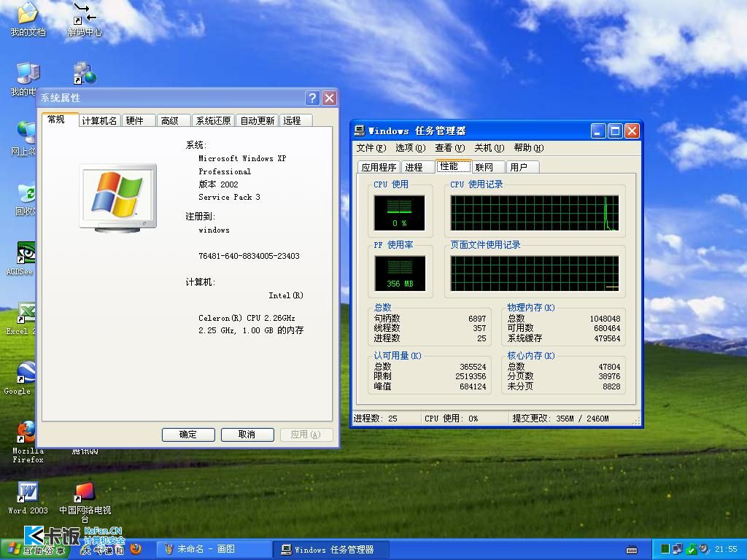Select the 回收站 recycle bin desktop icon
Image resolution: width=747 pixels, height=560 pixels.
25,199
